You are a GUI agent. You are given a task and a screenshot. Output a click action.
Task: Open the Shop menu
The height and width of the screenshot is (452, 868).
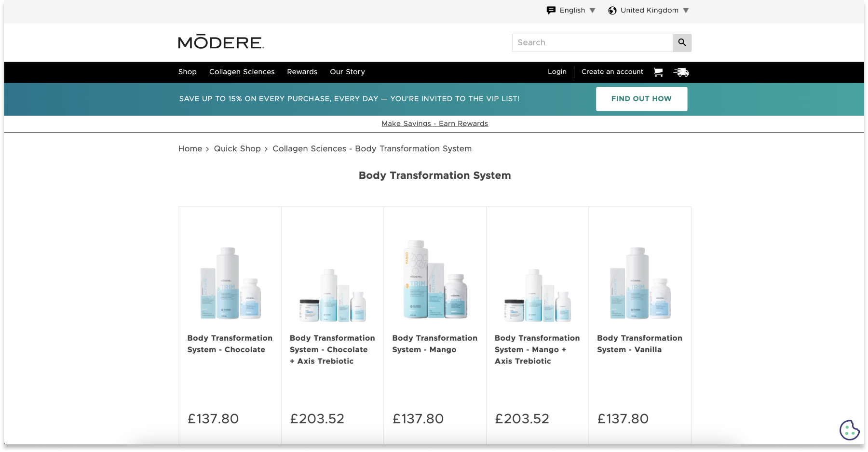tap(188, 72)
